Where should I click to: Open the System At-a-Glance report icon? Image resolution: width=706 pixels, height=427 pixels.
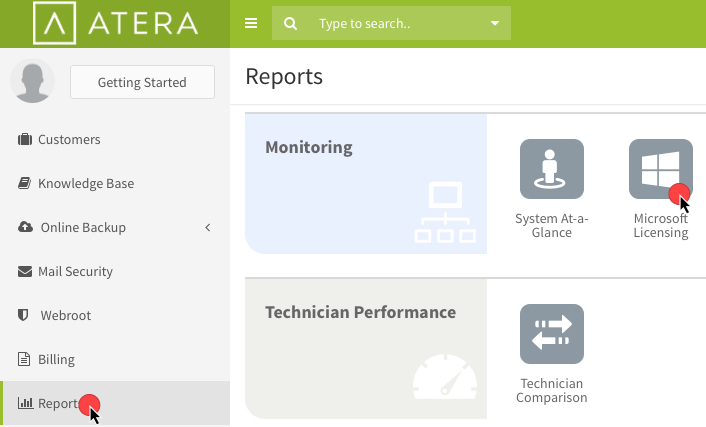point(552,169)
